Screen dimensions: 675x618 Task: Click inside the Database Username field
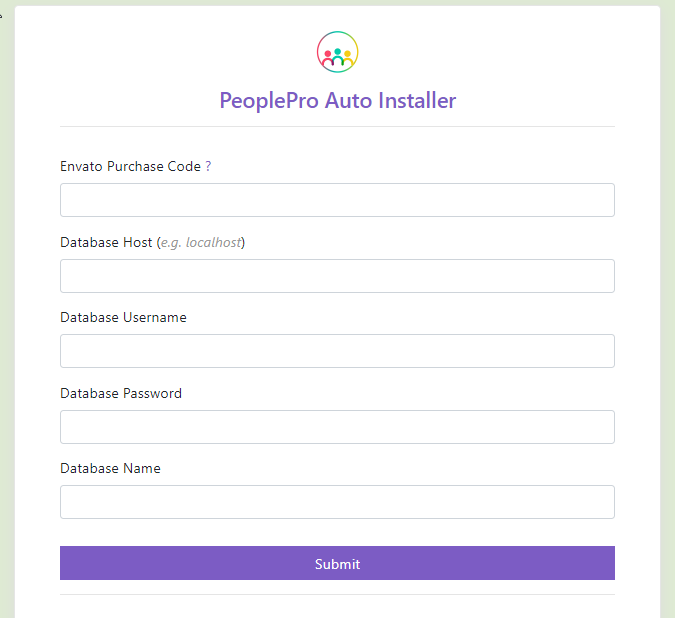tap(337, 351)
